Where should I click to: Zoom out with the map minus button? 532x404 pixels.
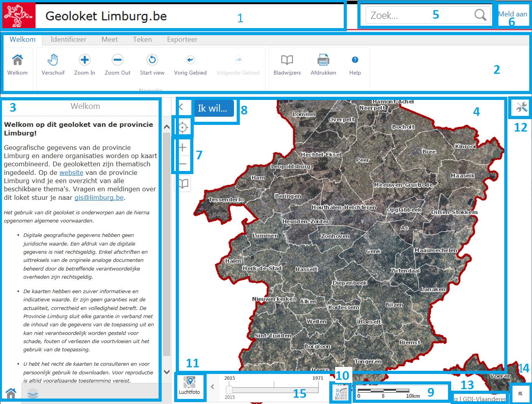click(x=182, y=164)
